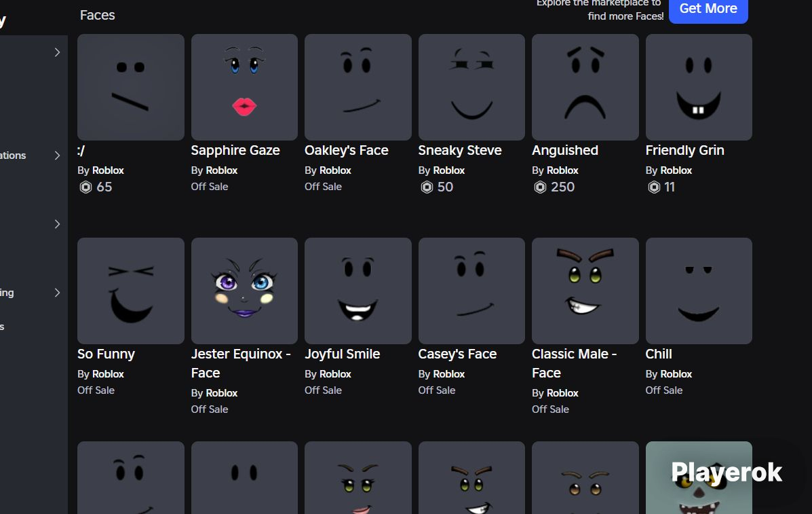Select the Oakley's Face thumbnail
This screenshot has width=812, height=514.
358,87
